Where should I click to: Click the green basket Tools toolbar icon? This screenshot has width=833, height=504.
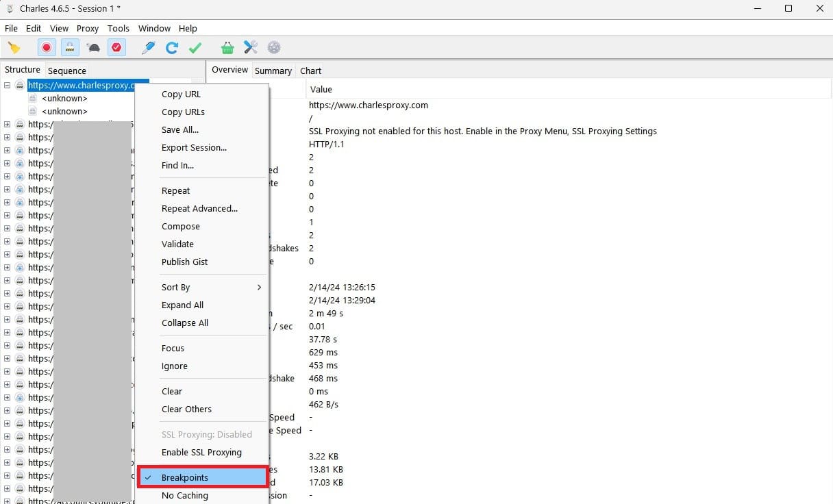(227, 47)
